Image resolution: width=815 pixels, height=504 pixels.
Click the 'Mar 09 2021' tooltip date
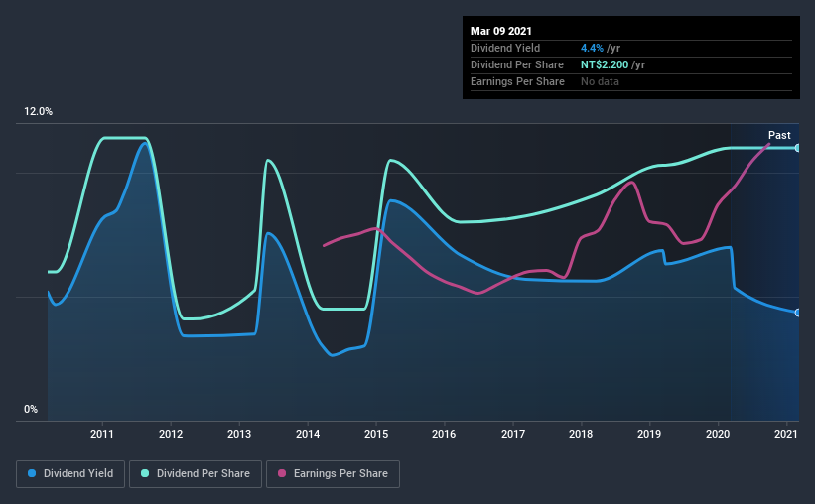click(x=501, y=31)
